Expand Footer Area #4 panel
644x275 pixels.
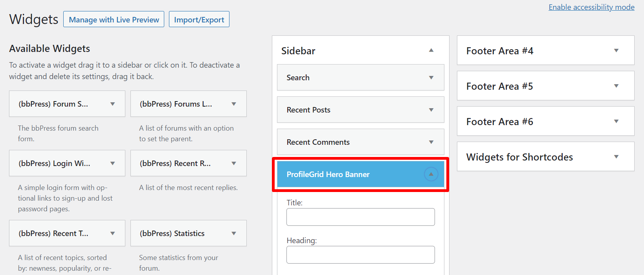[x=616, y=51]
